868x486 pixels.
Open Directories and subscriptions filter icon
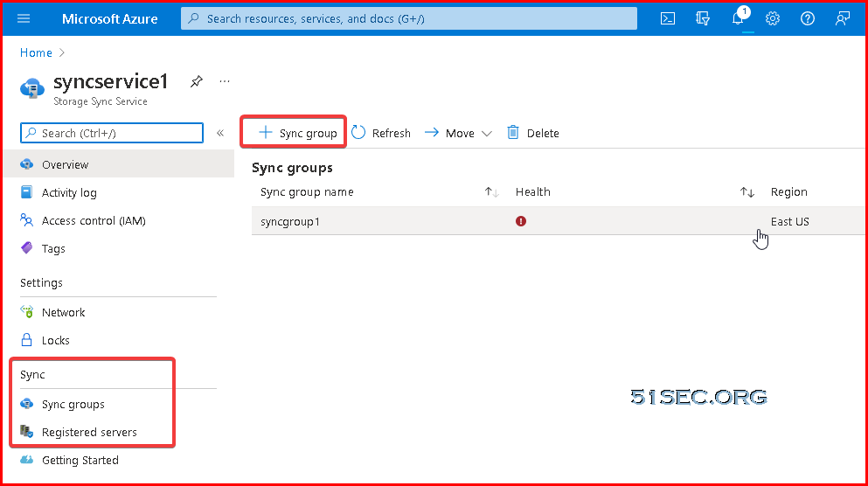tap(703, 19)
